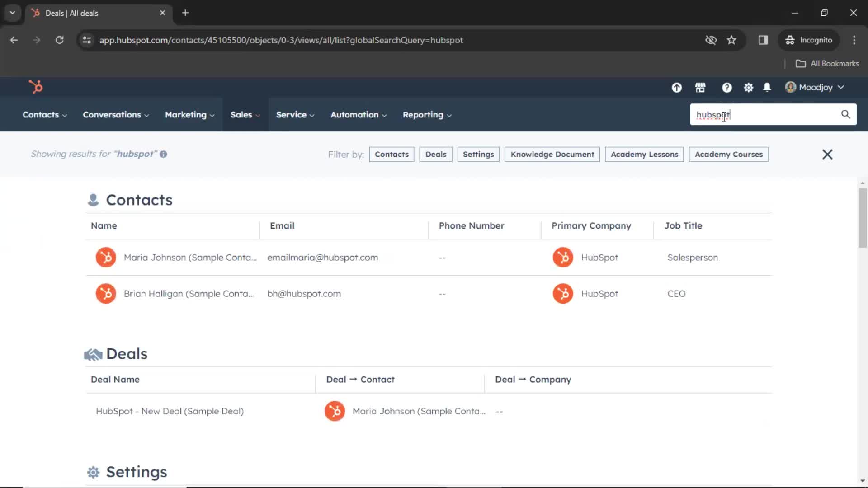Click Maria Johnson contact avatar in Contacts
This screenshot has width=868, height=488.
point(106,258)
